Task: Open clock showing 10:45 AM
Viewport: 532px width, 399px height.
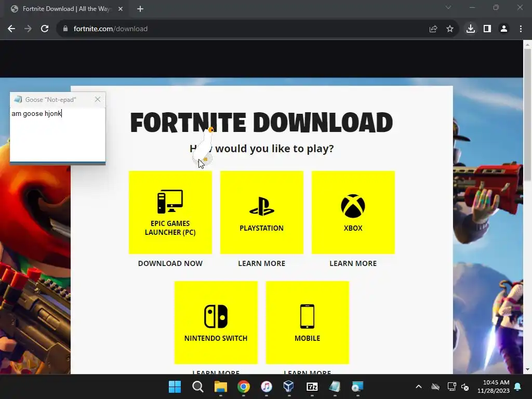Action: (x=494, y=387)
